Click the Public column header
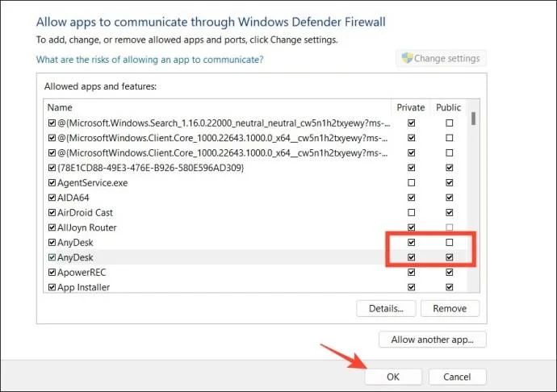Viewport: 557px width, 392px height. point(449,107)
